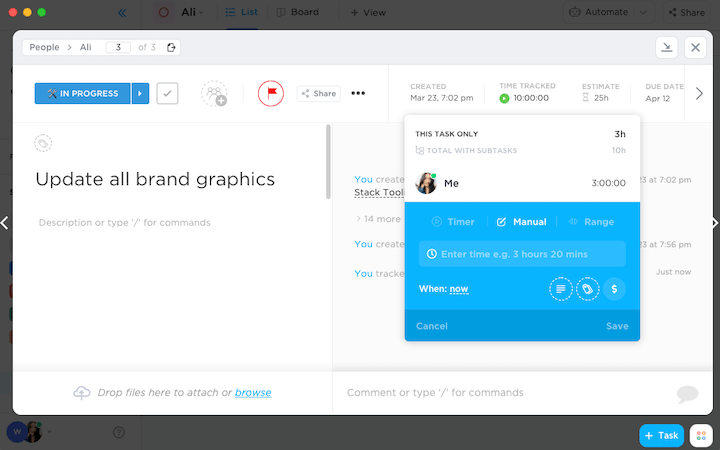Add a tag to the time entry
The height and width of the screenshot is (450, 720).
tap(587, 289)
